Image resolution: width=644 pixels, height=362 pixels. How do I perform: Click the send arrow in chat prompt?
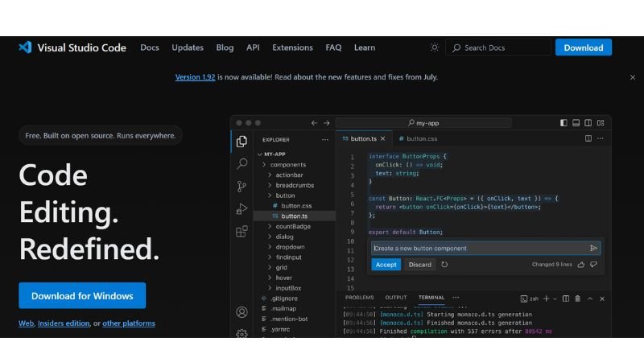pyautogui.click(x=593, y=248)
